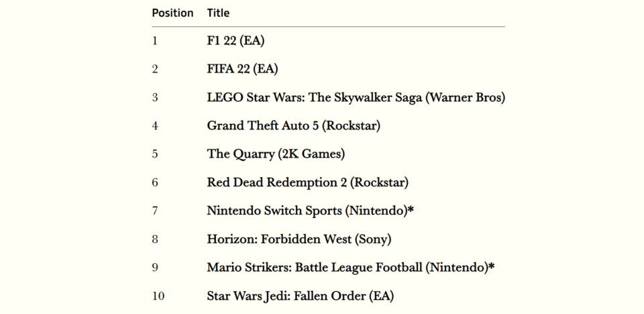This screenshot has width=644, height=314.
Task: Click position number 5 cell
Action: (x=155, y=154)
